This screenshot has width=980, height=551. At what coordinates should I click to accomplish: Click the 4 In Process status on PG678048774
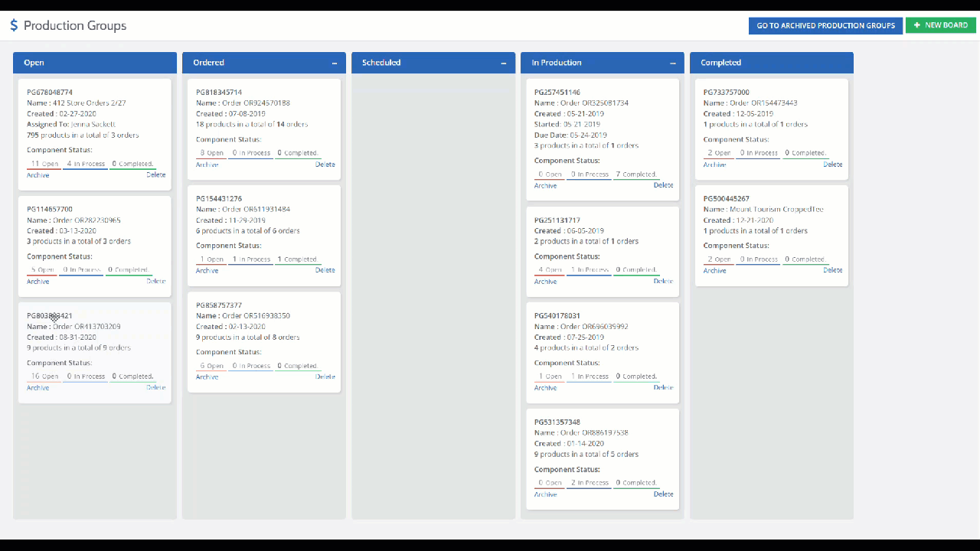click(x=85, y=164)
